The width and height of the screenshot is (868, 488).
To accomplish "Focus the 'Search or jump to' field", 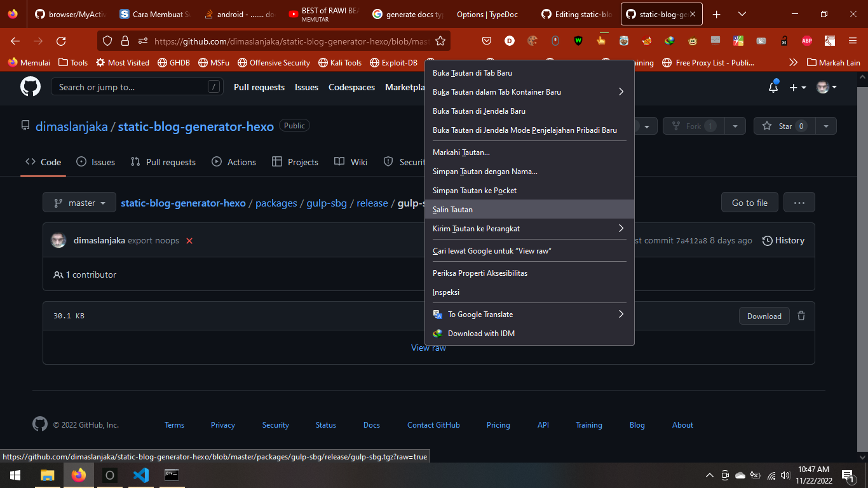I will click(137, 87).
